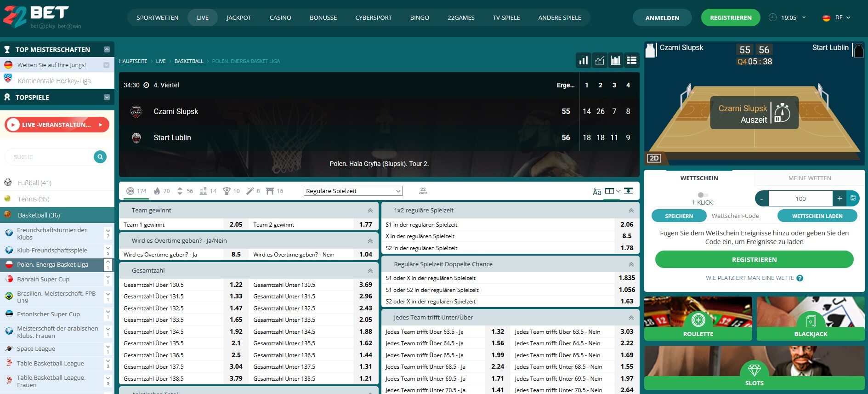Open the bet slip calculator icon

click(853, 198)
